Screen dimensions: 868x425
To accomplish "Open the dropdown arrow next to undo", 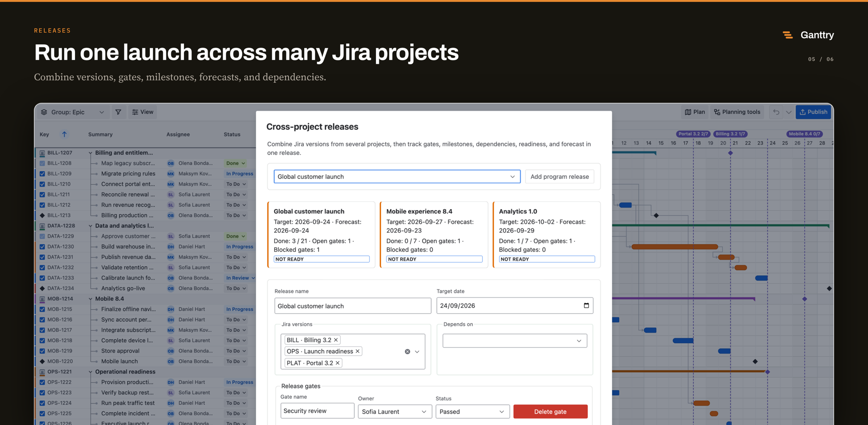I will (788, 112).
